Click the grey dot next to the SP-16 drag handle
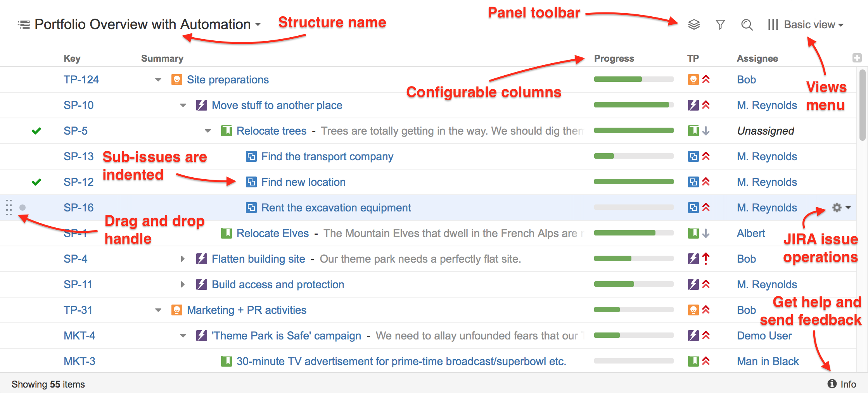This screenshot has width=868, height=393. point(22,208)
